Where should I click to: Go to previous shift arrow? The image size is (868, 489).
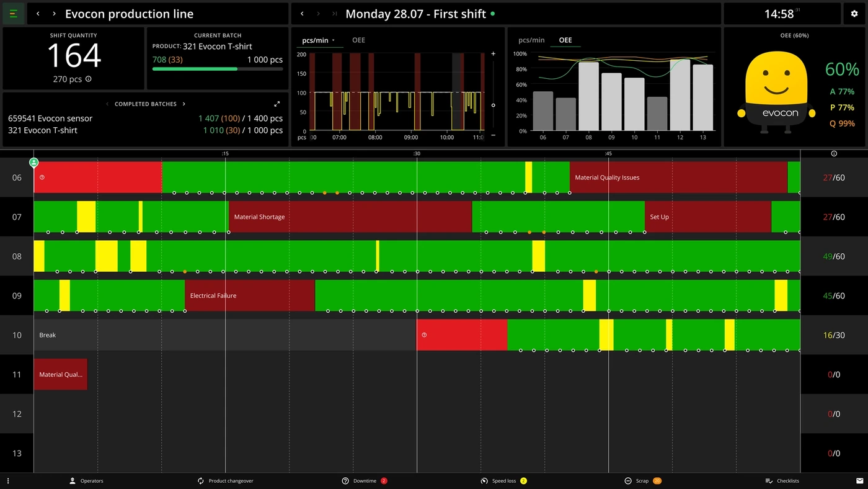302,14
